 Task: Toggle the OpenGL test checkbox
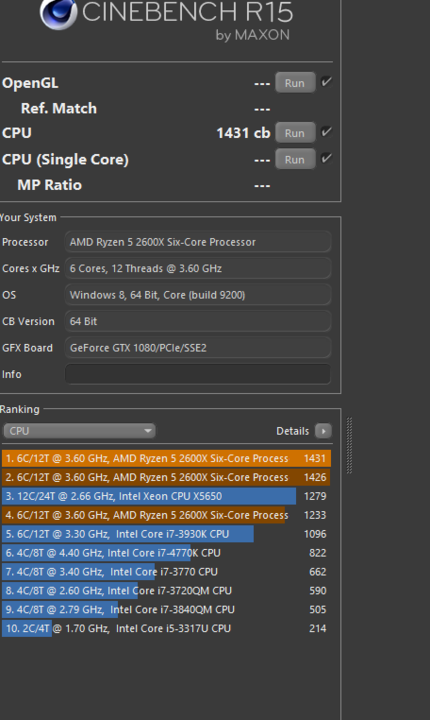[327, 82]
